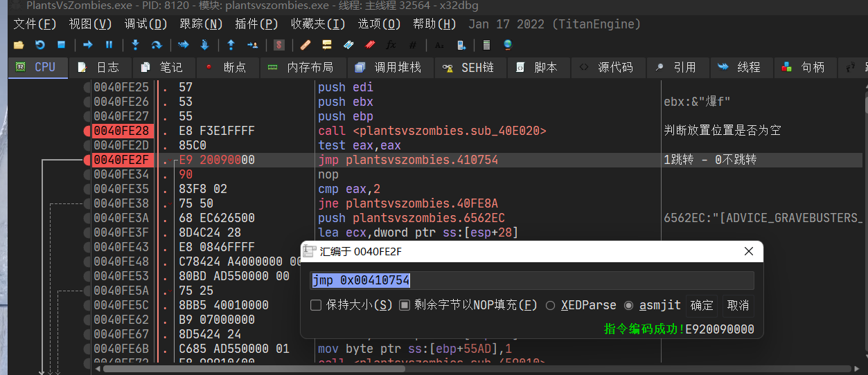Click the open file folder icon
The image size is (868, 375).
click(x=19, y=45)
